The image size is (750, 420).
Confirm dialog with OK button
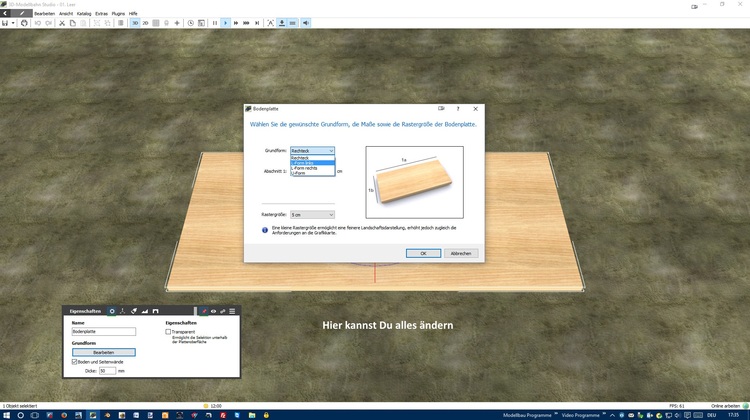[x=423, y=253]
